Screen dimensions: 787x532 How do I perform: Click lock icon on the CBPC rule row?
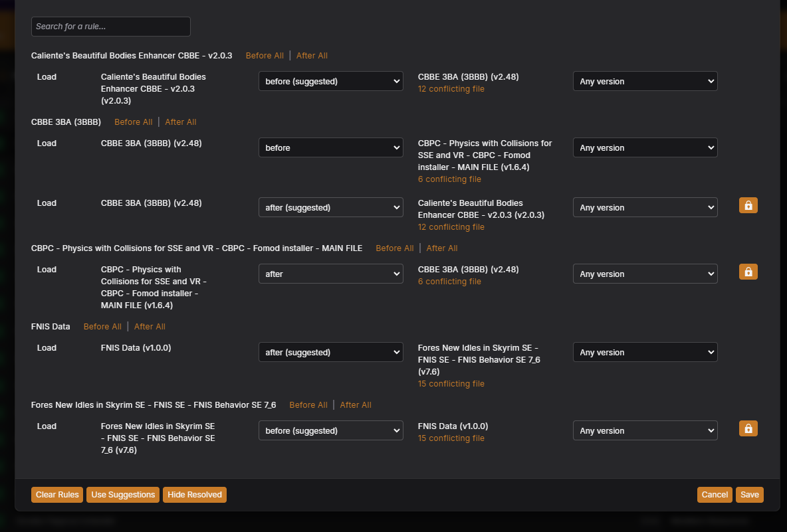748,272
